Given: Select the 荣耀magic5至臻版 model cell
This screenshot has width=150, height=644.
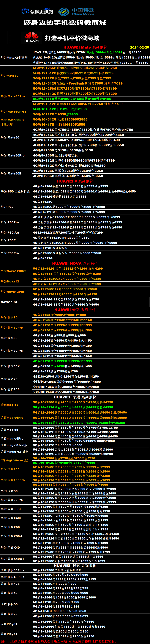Looking at the screenshot, I should point(16,445).
